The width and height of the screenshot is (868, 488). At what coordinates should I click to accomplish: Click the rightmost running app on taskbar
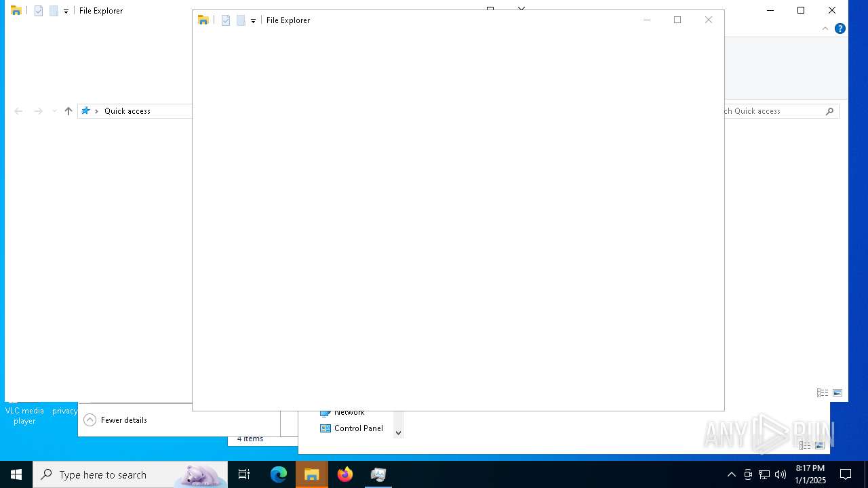pyautogui.click(x=378, y=474)
